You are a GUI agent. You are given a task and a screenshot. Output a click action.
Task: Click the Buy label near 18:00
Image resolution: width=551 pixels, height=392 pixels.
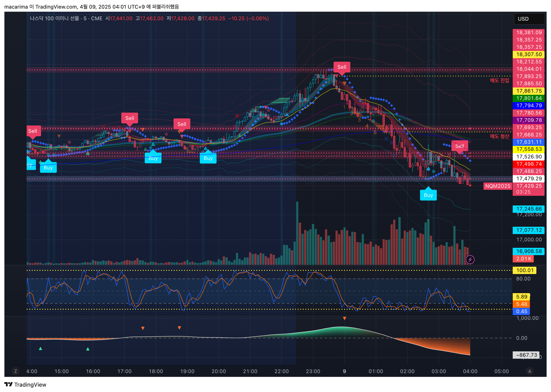click(153, 158)
